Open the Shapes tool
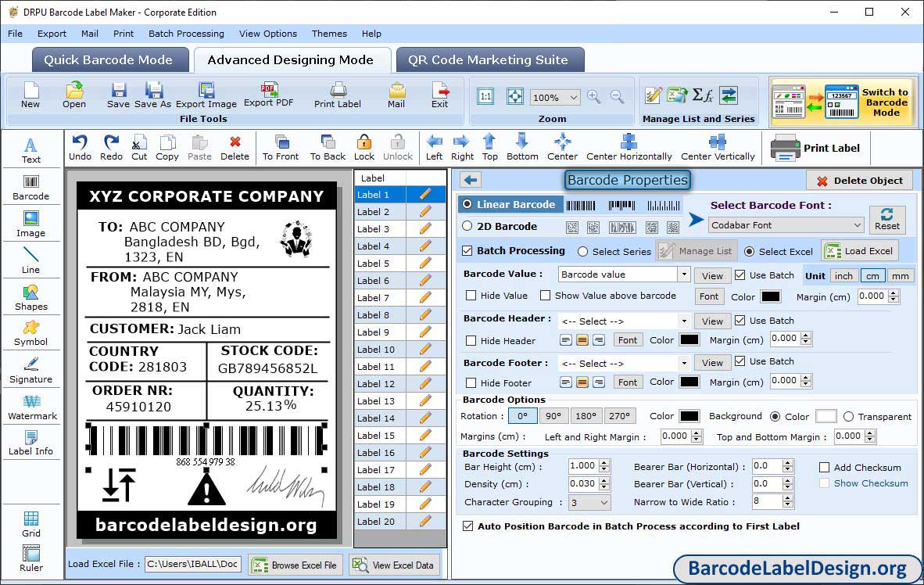 30,298
